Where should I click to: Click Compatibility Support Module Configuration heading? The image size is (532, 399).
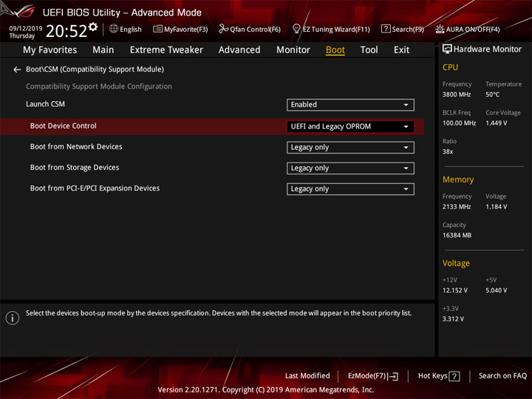(99, 86)
